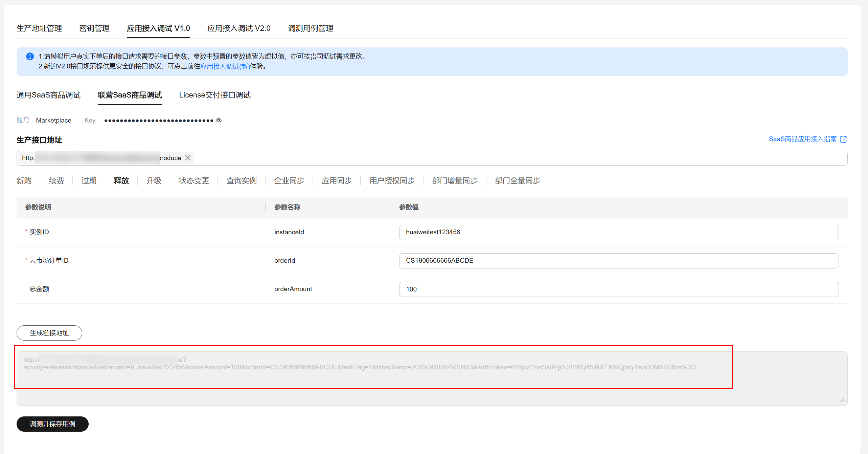Screen dimensions: 868x454
Task: Open License交付接口调试 sub-tab
Action: click(215, 95)
